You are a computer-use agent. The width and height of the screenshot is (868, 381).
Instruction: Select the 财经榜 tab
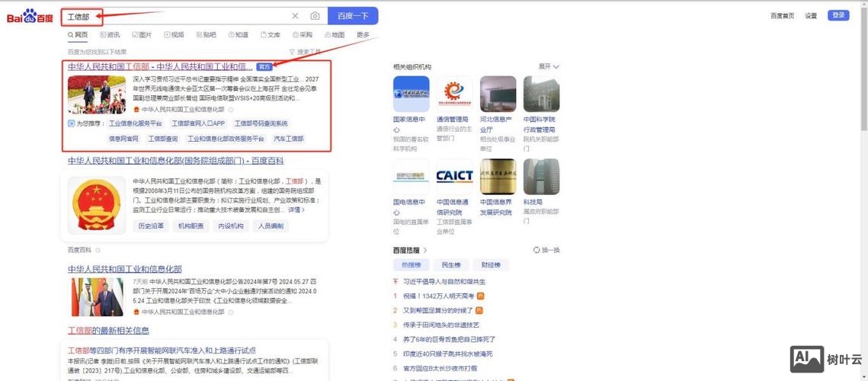click(491, 265)
